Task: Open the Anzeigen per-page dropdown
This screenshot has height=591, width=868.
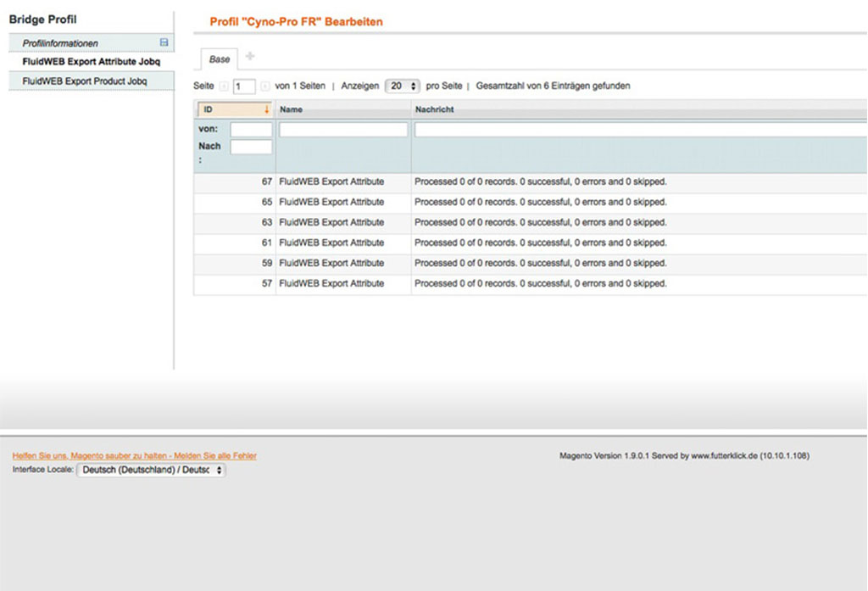Action: (x=400, y=86)
